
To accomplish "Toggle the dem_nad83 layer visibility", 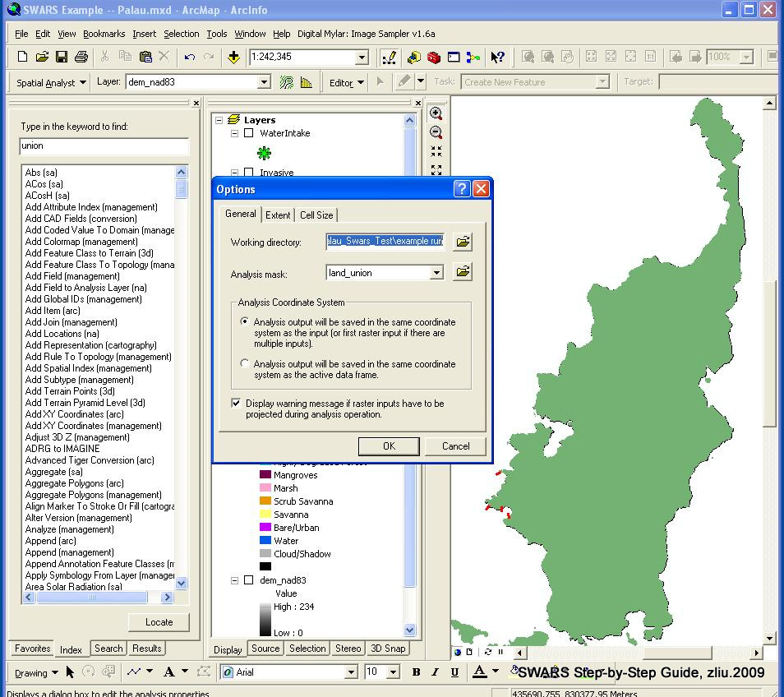I will [x=248, y=580].
